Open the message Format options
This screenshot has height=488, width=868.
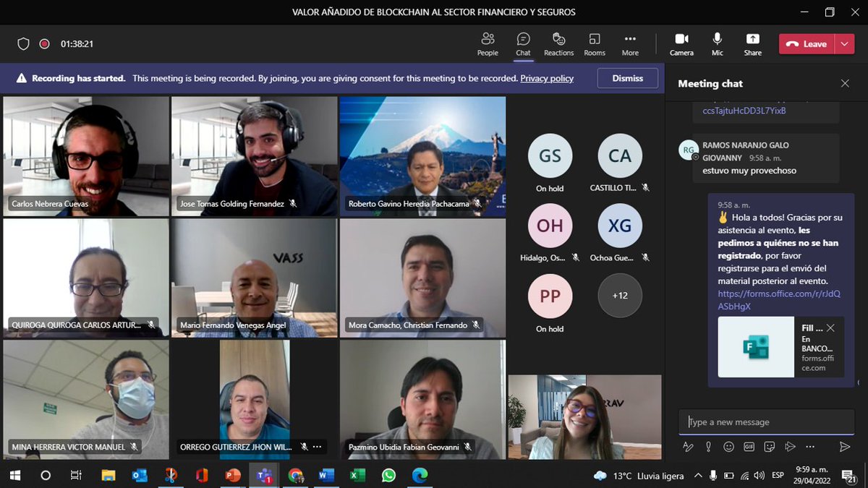tap(688, 447)
